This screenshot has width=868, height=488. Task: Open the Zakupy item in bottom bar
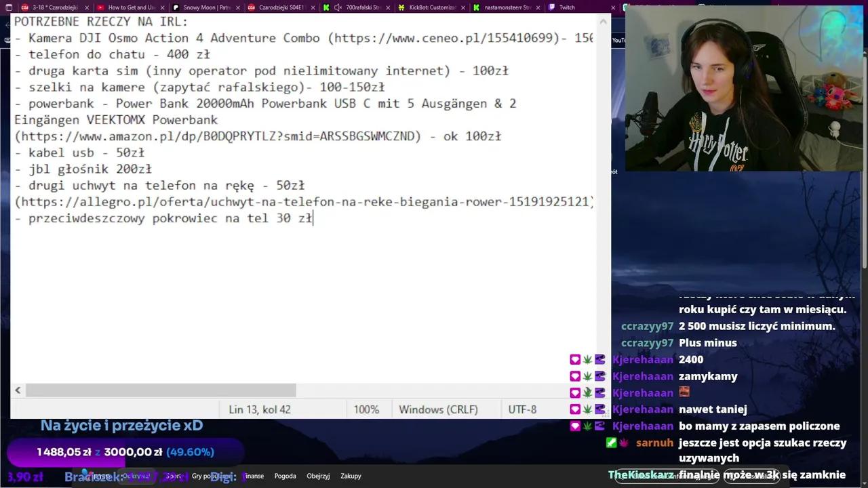point(351,476)
